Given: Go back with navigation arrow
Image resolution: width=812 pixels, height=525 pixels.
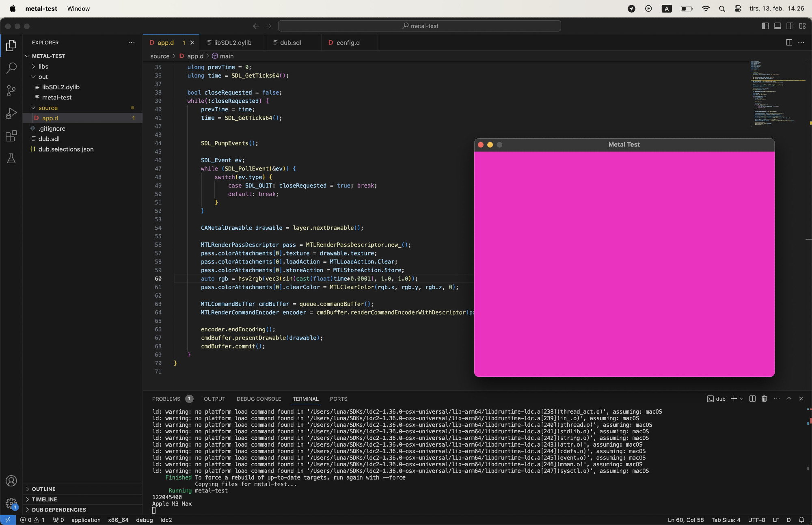Looking at the screenshot, I should [256, 26].
